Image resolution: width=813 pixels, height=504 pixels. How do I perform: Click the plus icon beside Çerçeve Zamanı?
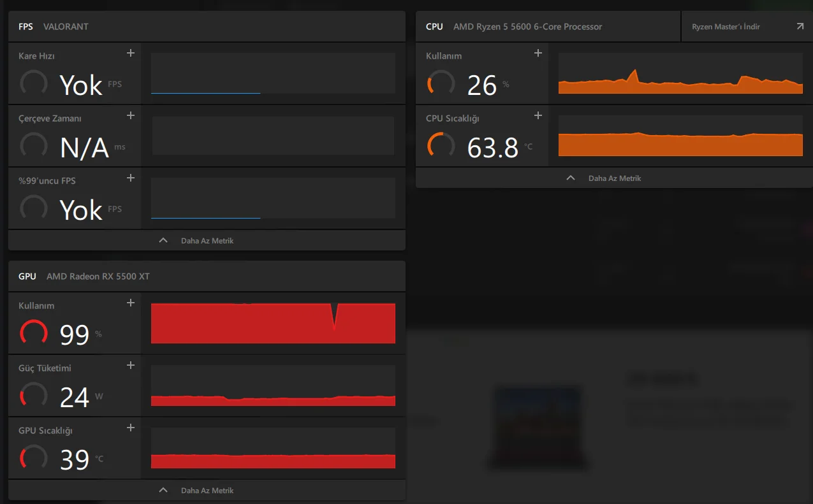click(x=131, y=115)
